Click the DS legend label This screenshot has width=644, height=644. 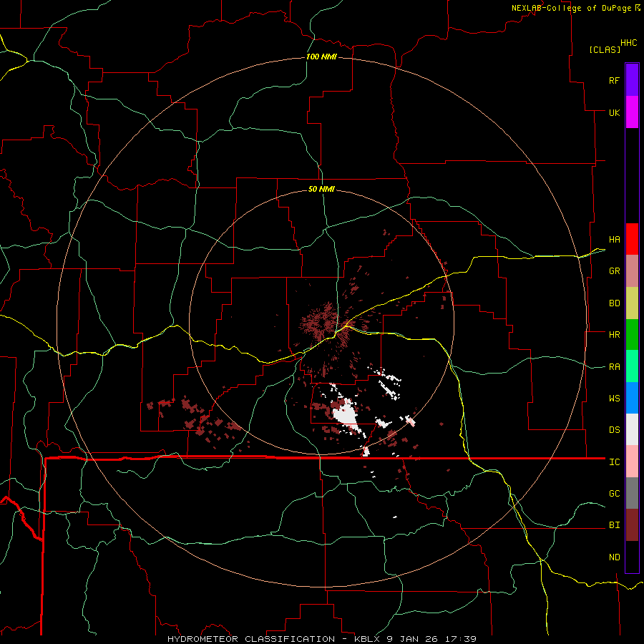614,430
